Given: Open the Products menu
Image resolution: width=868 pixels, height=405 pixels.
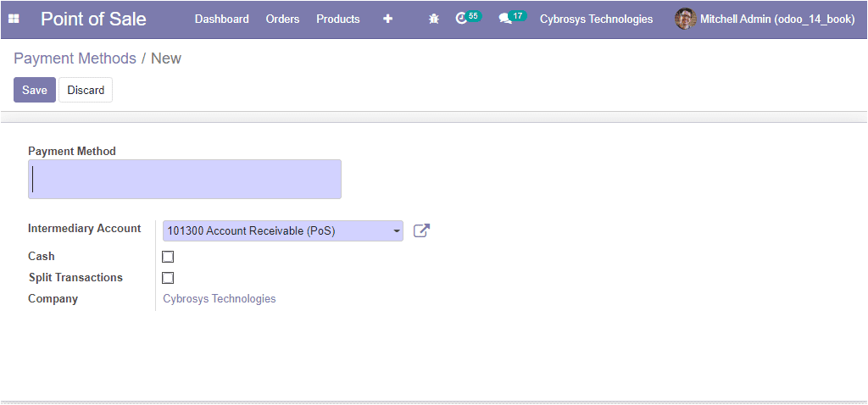Looking at the screenshot, I should (x=337, y=19).
